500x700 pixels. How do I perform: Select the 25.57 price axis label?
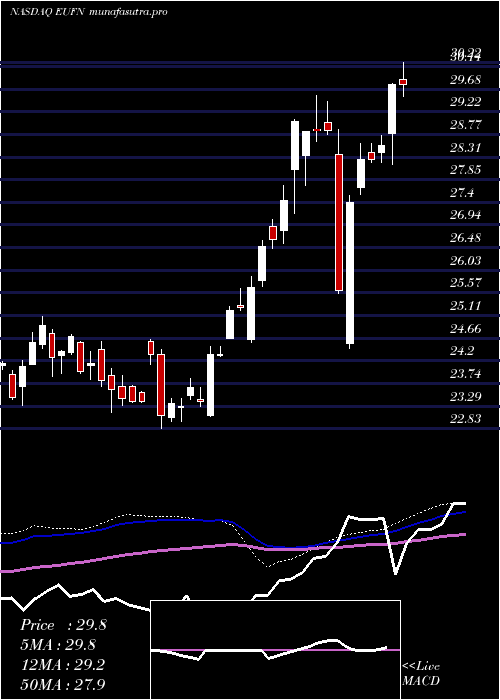(x=465, y=283)
